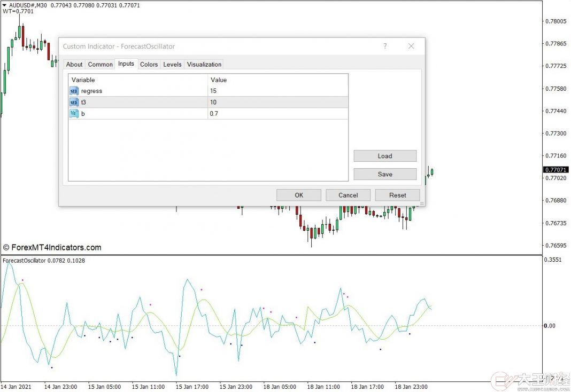The image size is (571, 392).
Task: Click the Save button
Action: tap(385, 174)
